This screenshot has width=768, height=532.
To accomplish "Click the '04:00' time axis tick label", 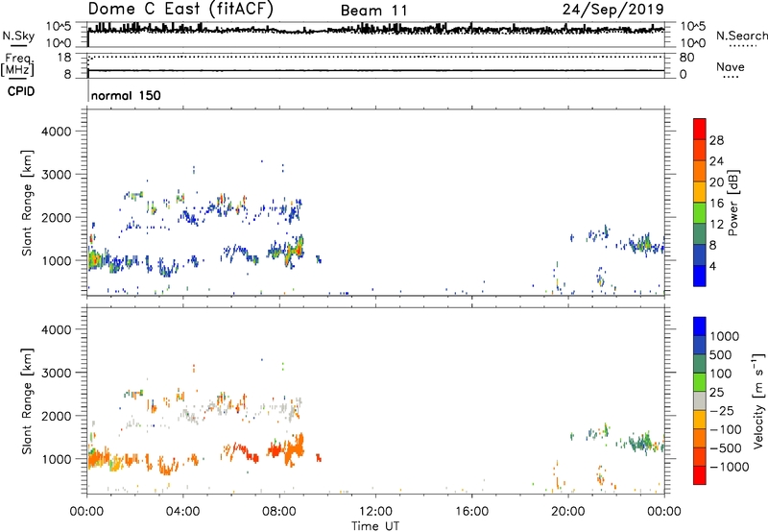I will coord(183,512).
